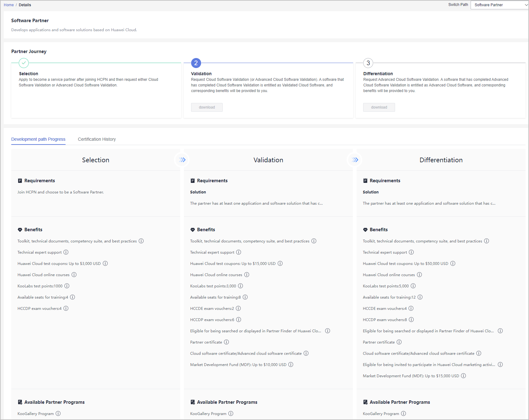Go to Home breadcrumb link

9,5
